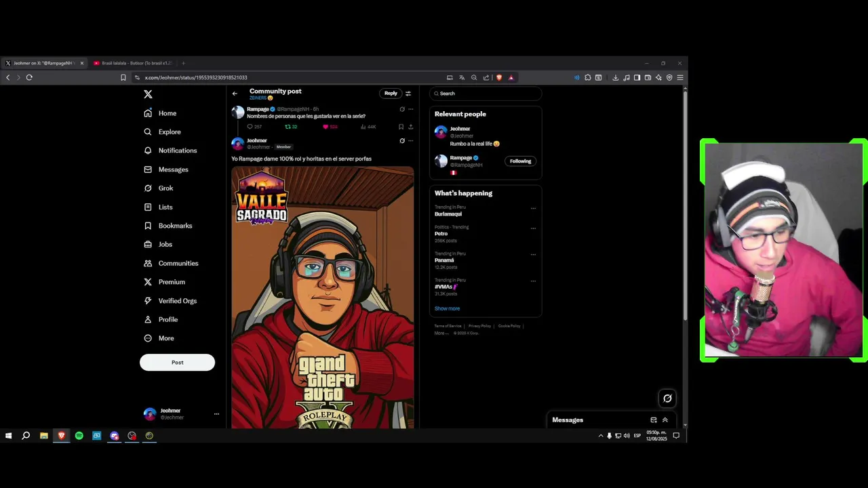Share the Rampage post
The height and width of the screenshot is (488, 868).
[x=410, y=127]
